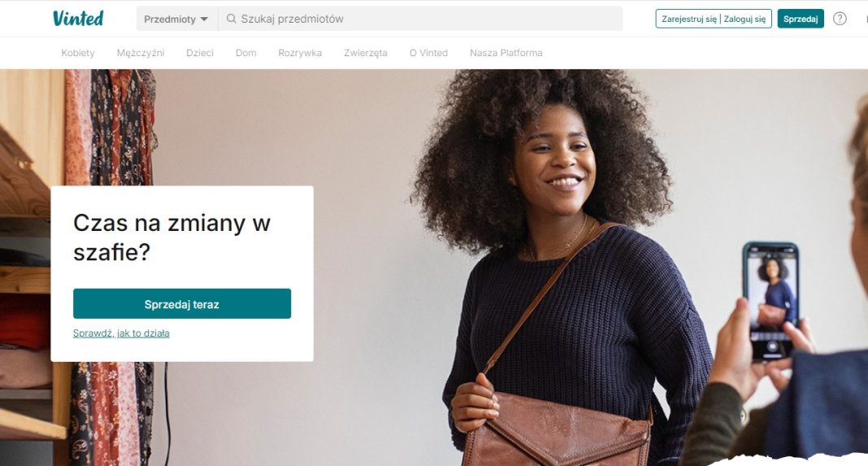
Task: Open the Mężczyźni category
Action: (x=141, y=53)
